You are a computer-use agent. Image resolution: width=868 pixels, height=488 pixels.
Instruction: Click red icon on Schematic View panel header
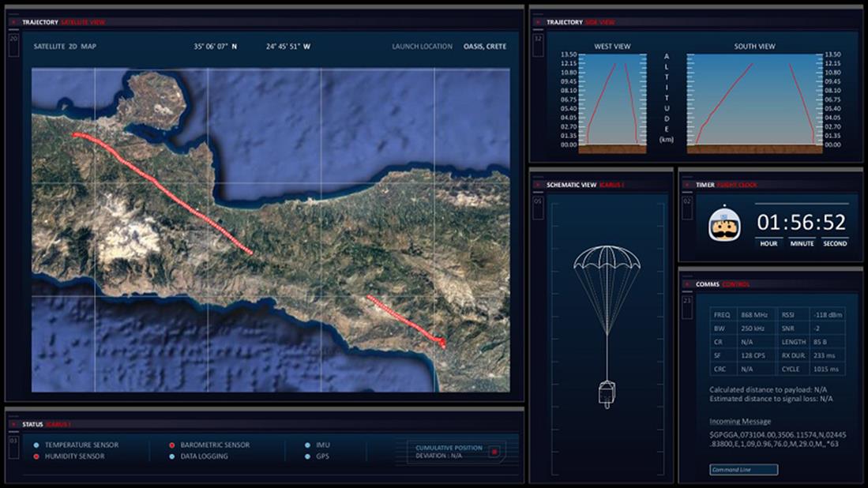pos(538,185)
